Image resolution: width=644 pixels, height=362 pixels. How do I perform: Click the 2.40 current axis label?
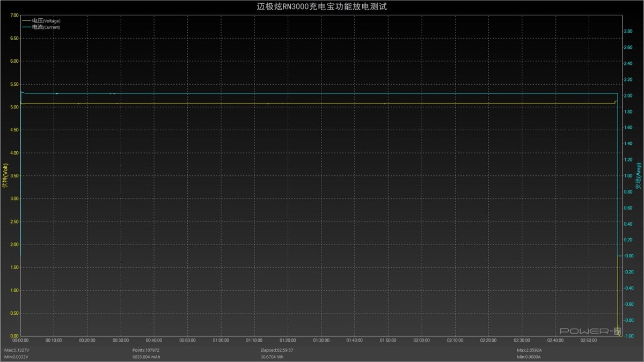627,63
